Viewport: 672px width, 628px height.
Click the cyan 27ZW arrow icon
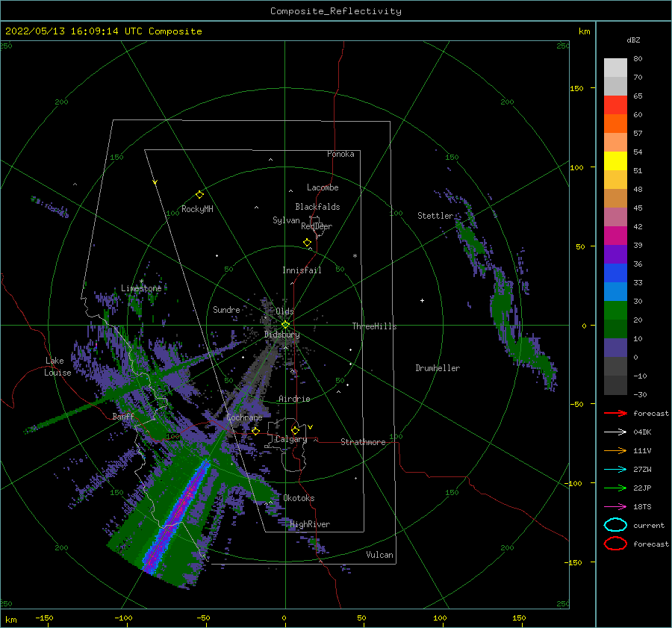pos(615,470)
